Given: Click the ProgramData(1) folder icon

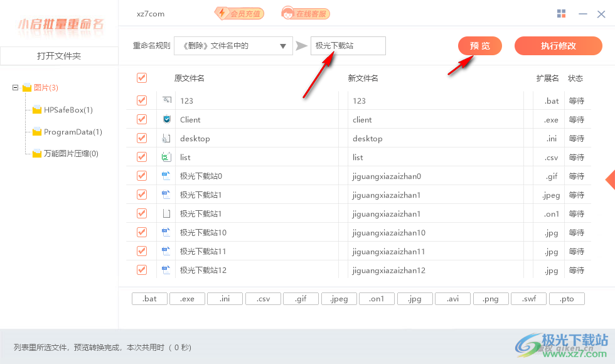Looking at the screenshot, I should [37, 131].
